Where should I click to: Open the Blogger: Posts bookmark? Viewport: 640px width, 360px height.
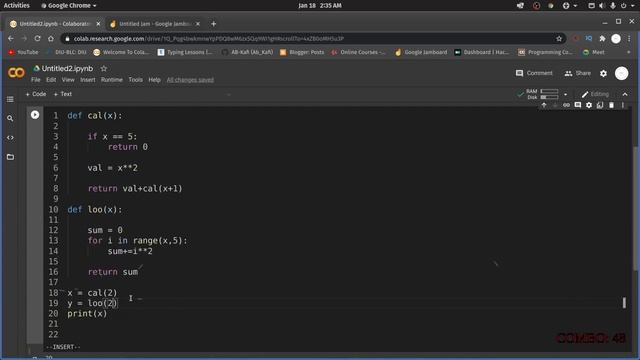point(302,52)
